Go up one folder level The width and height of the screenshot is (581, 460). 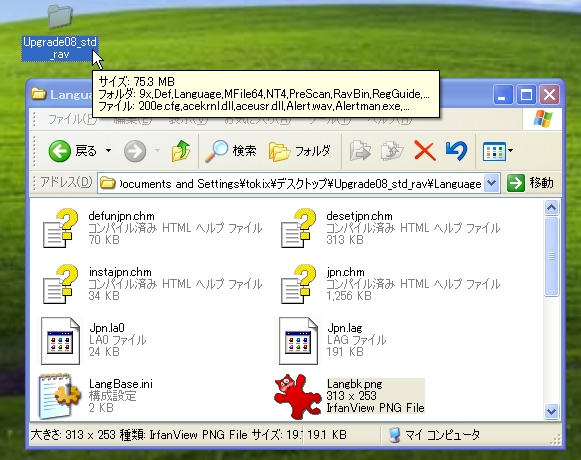[x=180, y=151]
